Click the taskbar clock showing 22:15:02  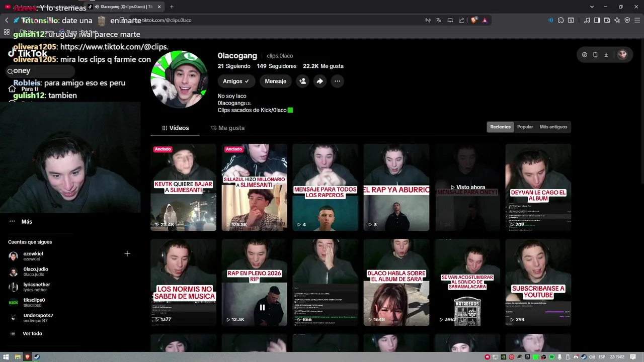click(617, 357)
